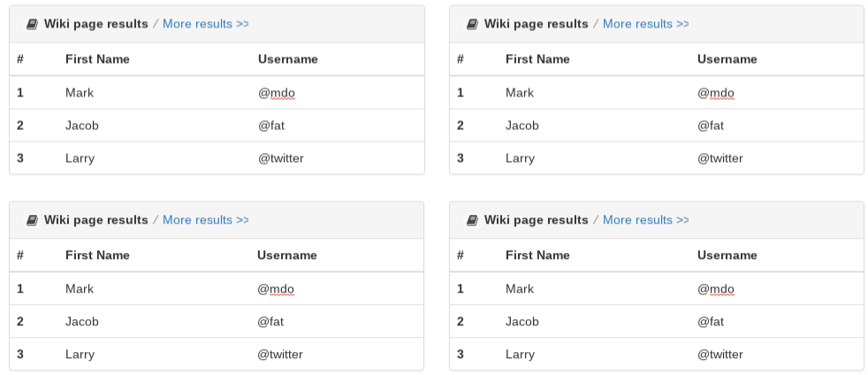Select First Name header in top-right table
Viewport: 868px width, 375px height.
click(x=537, y=59)
